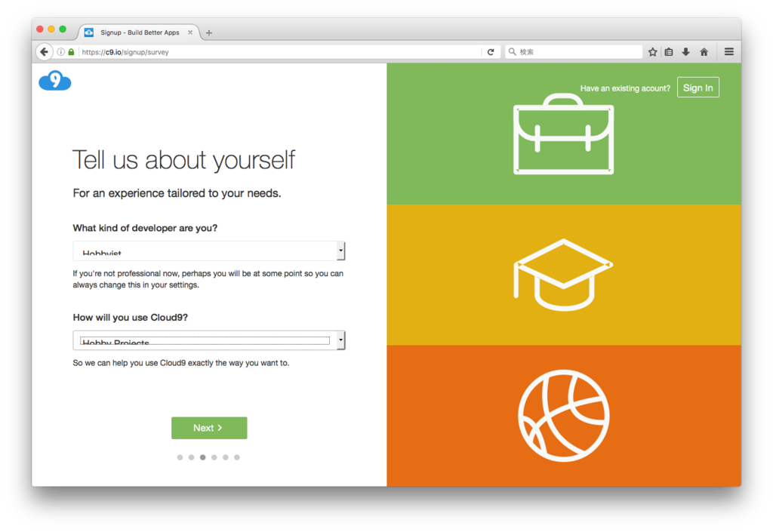
Task: Select the briefcase professional icon
Action: click(563, 134)
